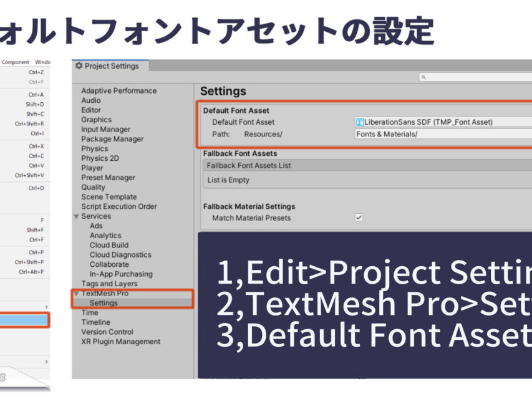Collapse the TextMesh Pro tree section
532x399 pixels.
[76, 294]
